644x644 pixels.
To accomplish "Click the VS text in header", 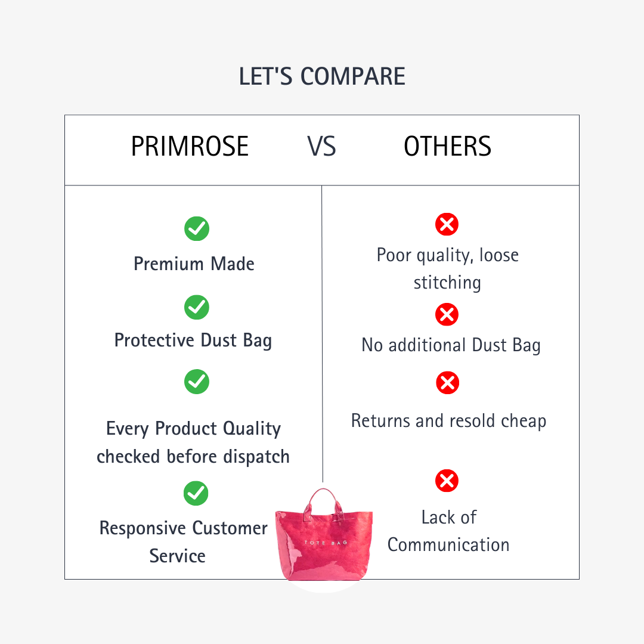I will 321,147.
